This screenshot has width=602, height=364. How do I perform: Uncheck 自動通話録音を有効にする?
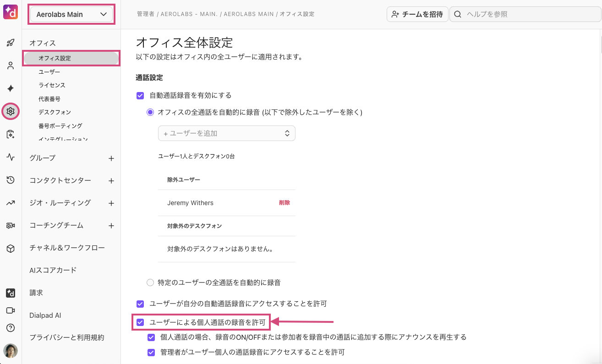[140, 95]
